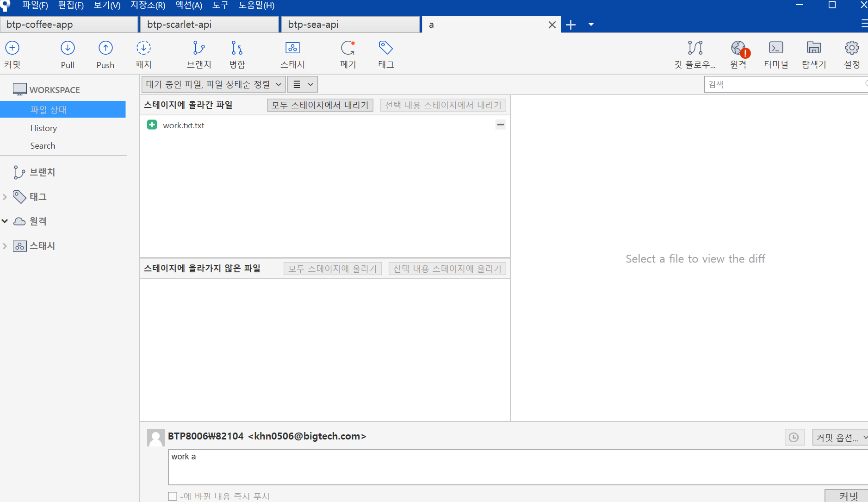Screen dimensions: 868x502
Task: Open the tab list dropdown arrow
Action: pos(591,25)
